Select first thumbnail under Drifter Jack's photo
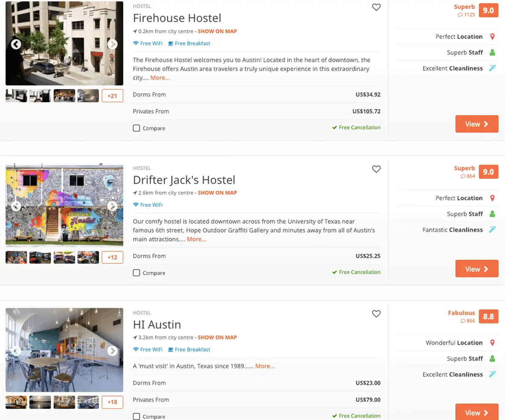Screen dimensions: 505x420 click(16, 257)
